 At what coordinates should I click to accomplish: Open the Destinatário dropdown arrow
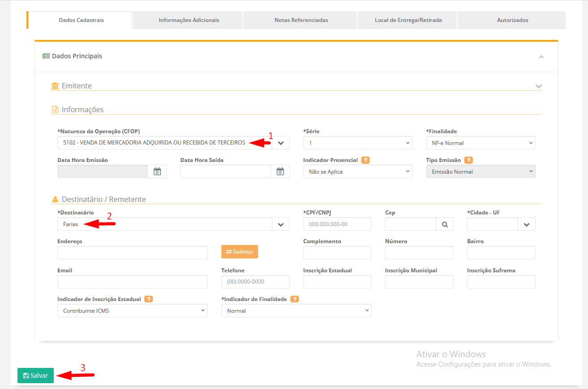[x=281, y=224]
